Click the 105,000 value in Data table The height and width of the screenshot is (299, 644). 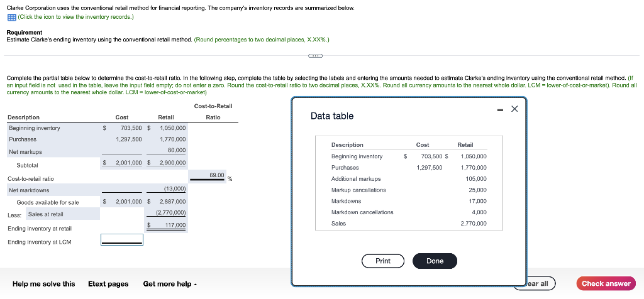pos(476,179)
